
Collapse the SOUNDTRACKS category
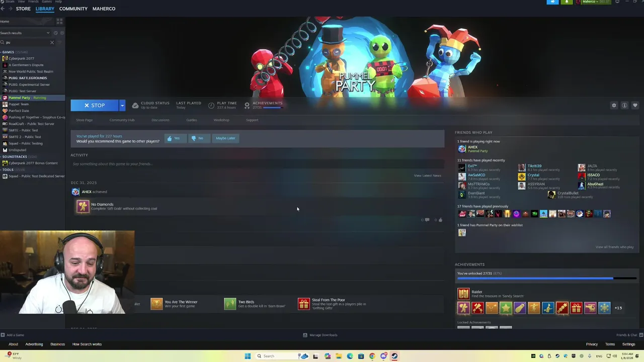(15, 156)
